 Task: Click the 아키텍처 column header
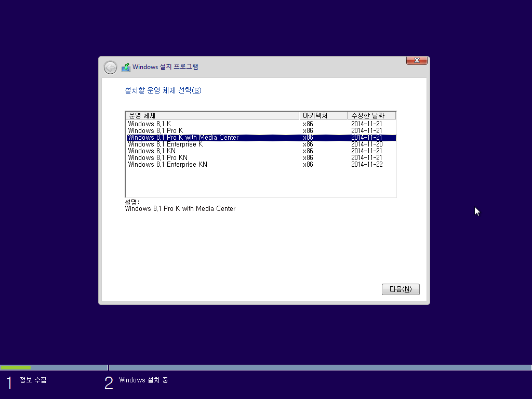[323, 116]
